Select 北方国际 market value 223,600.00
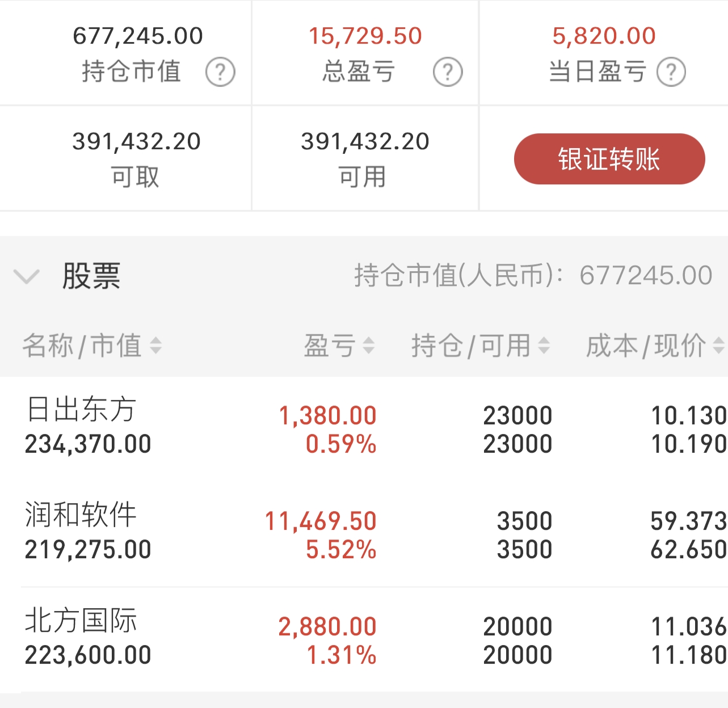 coord(88,655)
